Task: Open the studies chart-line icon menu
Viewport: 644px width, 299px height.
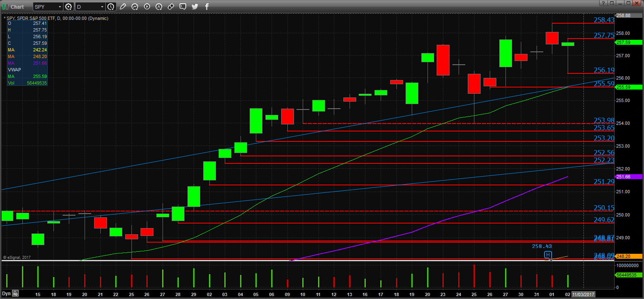Action: coord(134,7)
